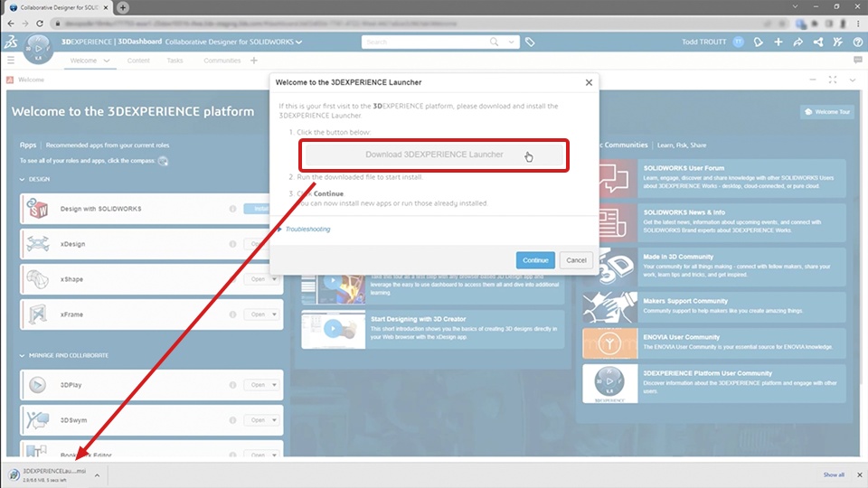Dismiss the downloads bar
The image size is (868, 488).
[859, 474]
